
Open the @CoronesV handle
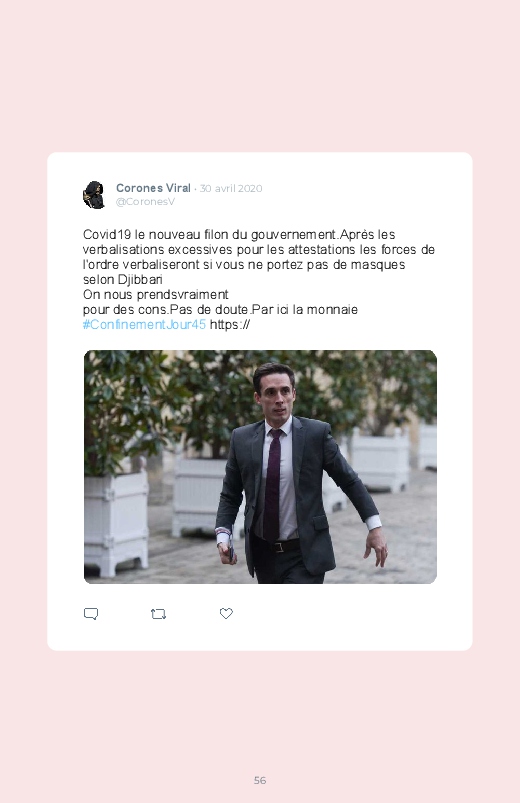point(145,202)
